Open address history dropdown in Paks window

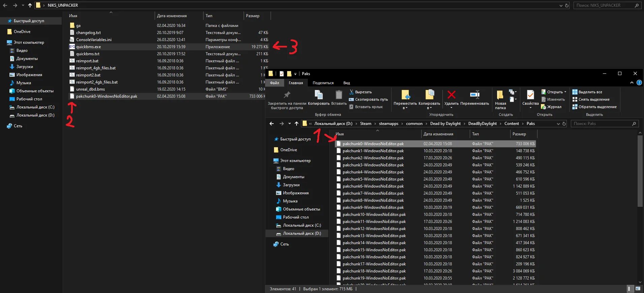(558, 124)
